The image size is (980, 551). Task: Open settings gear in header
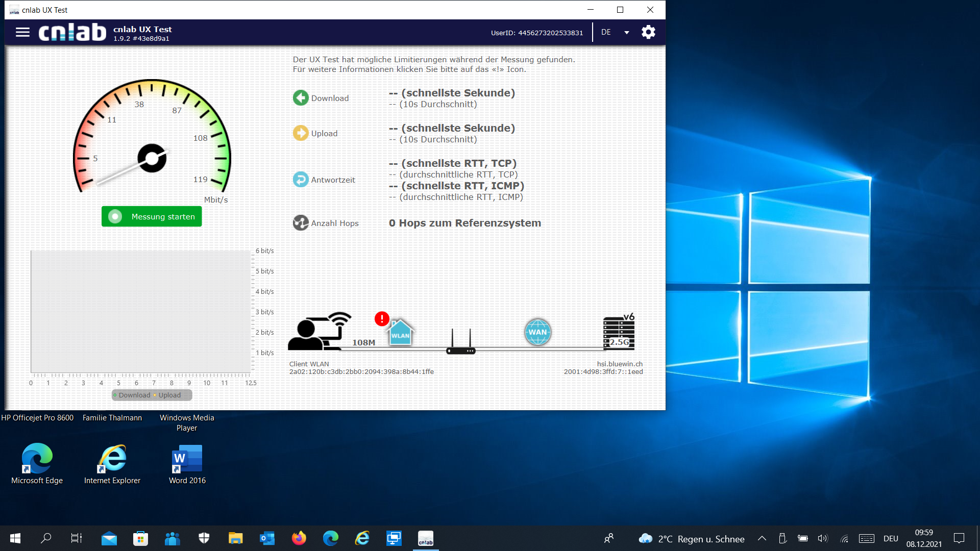(648, 32)
